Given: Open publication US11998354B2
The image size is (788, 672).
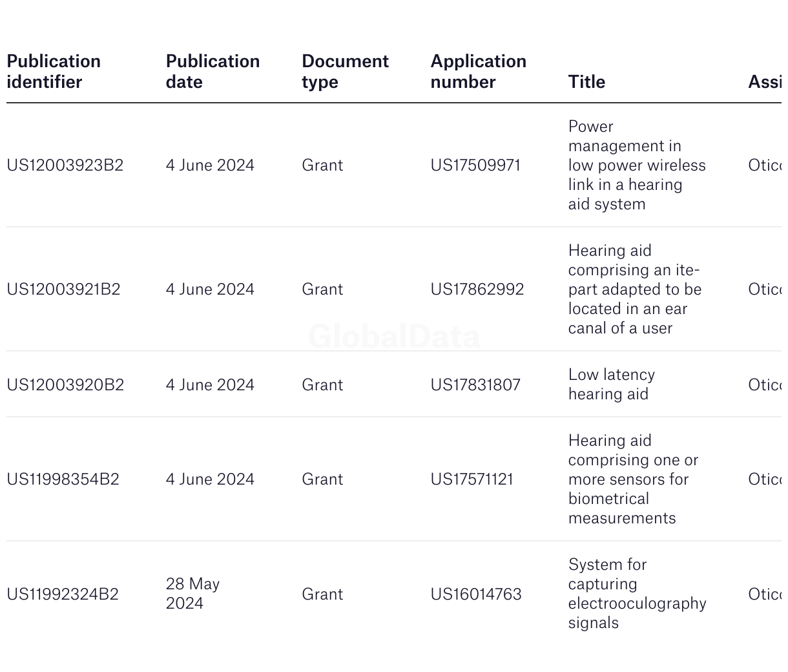Looking at the screenshot, I should click(x=63, y=479).
